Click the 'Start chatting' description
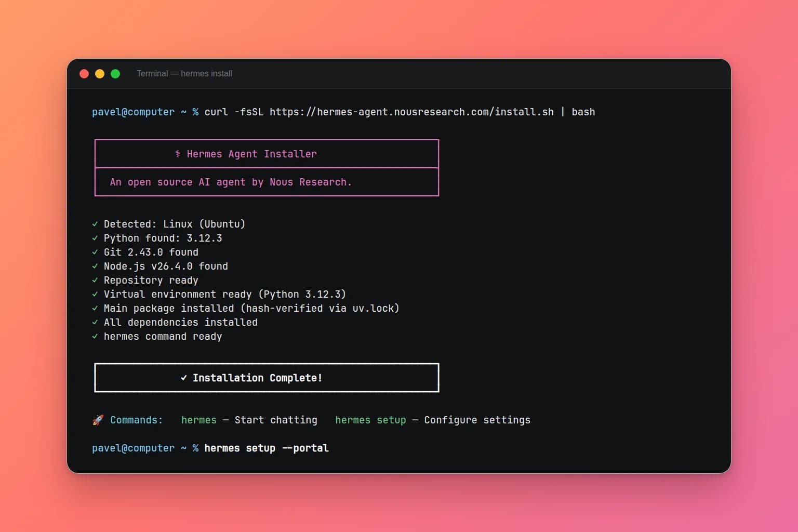The image size is (798, 532). pyautogui.click(x=276, y=420)
